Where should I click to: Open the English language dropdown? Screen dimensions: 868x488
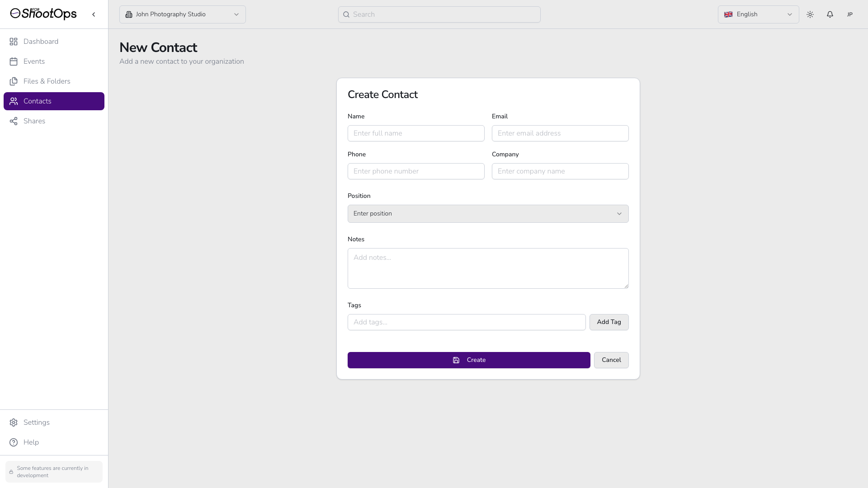pyautogui.click(x=758, y=14)
